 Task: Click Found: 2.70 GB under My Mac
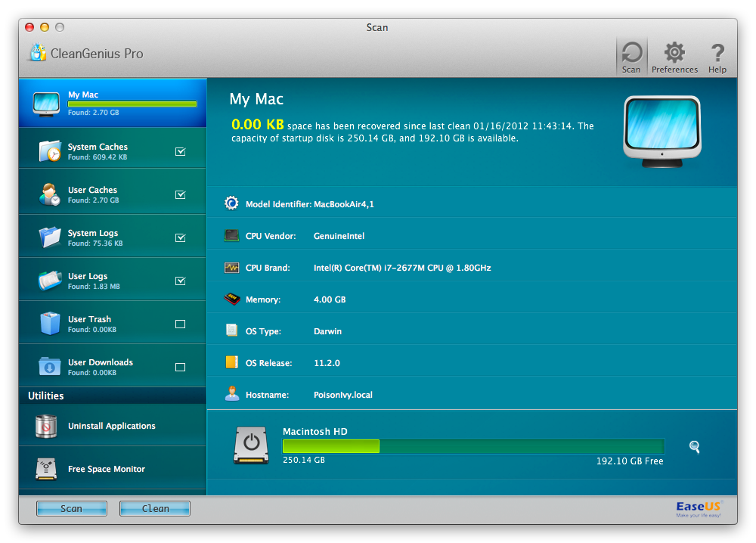coord(94,113)
